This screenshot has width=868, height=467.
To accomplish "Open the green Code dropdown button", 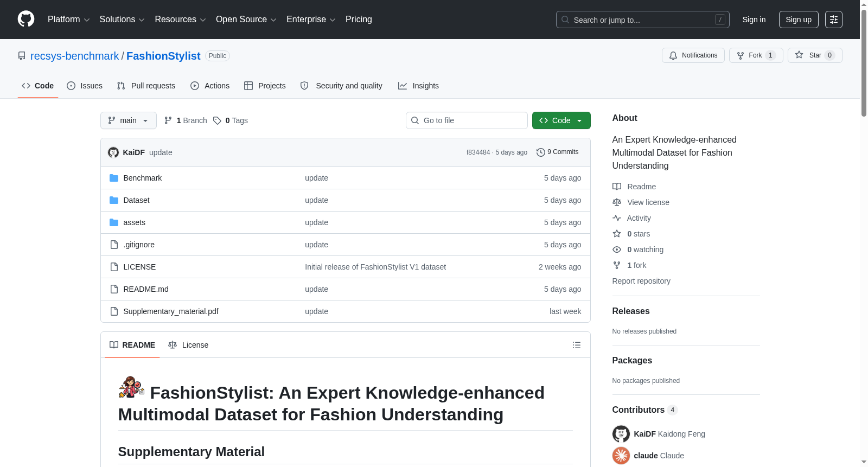I will click(x=561, y=120).
